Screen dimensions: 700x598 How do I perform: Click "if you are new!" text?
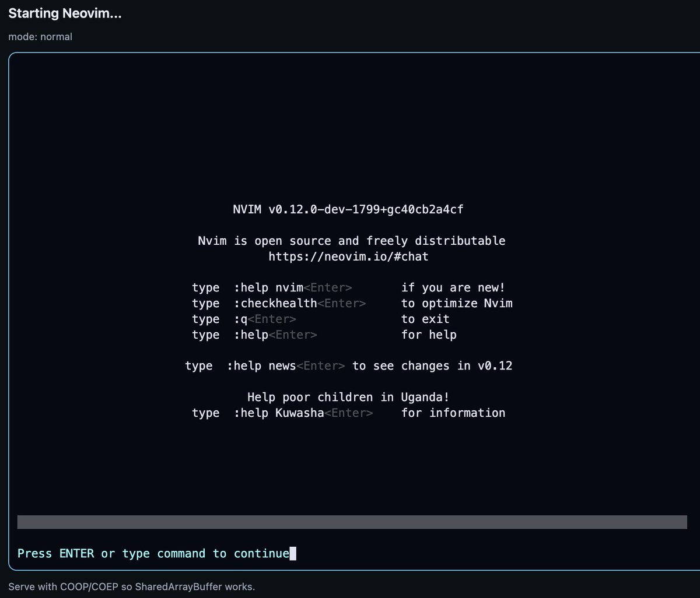pos(453,288)
